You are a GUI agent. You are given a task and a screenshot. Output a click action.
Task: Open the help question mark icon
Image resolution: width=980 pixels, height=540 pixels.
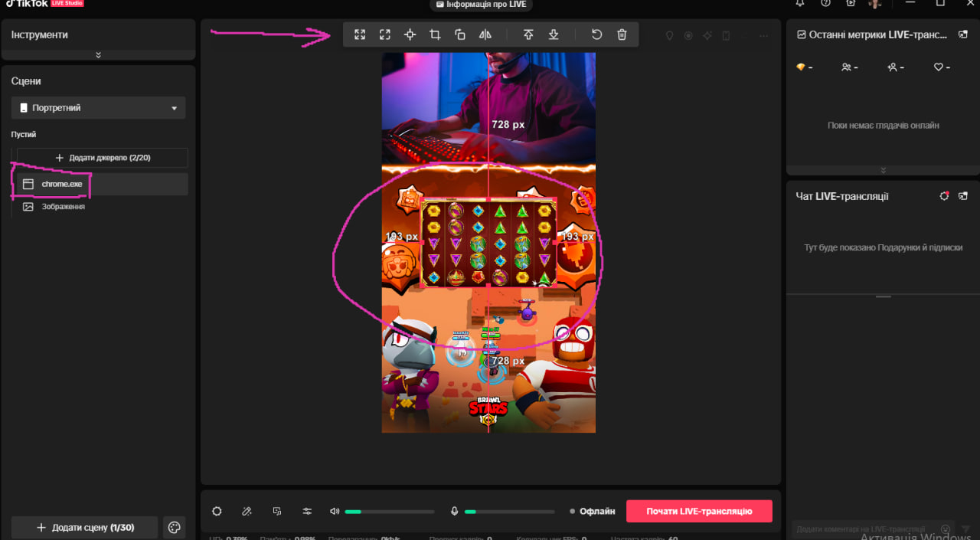click(825, 3)
